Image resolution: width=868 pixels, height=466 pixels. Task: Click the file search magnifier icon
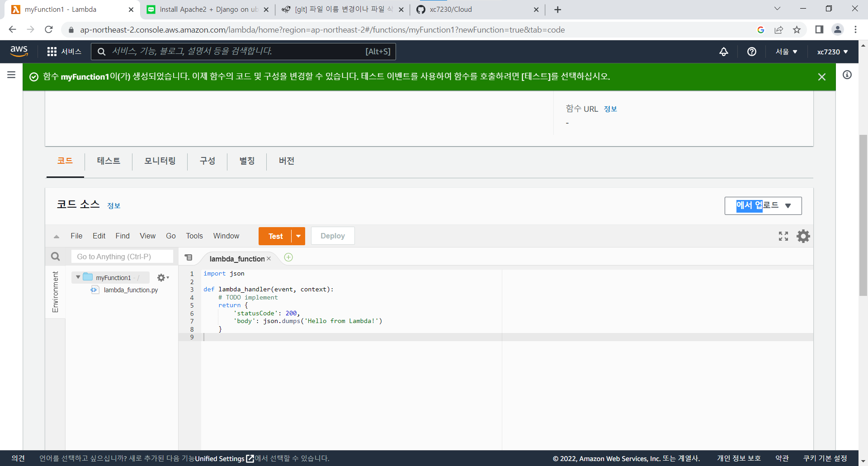coord(56,257)
